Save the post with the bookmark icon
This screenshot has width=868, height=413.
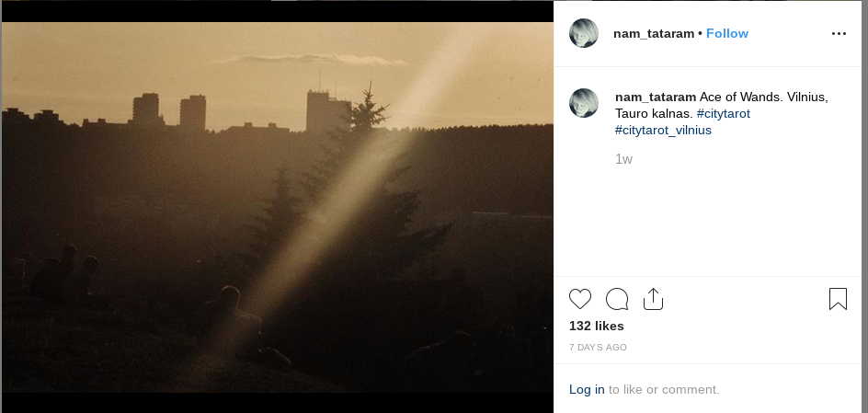pyautogui.click(x=838, y=299)
